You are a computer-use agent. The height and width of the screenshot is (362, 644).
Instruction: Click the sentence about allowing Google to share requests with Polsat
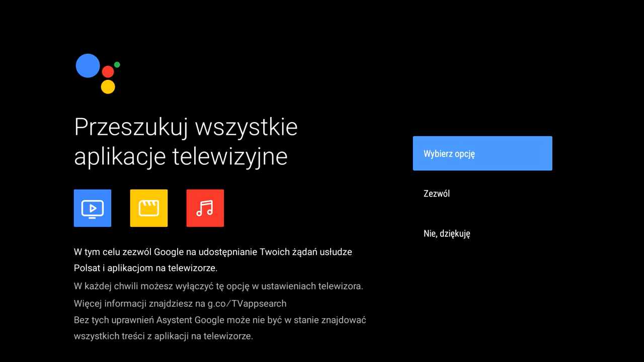click(x=213, y=260)
